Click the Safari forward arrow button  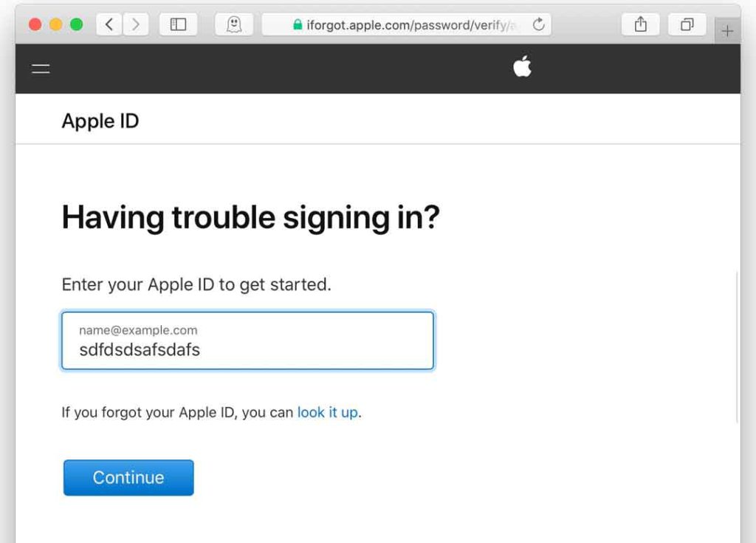(135, 24)
